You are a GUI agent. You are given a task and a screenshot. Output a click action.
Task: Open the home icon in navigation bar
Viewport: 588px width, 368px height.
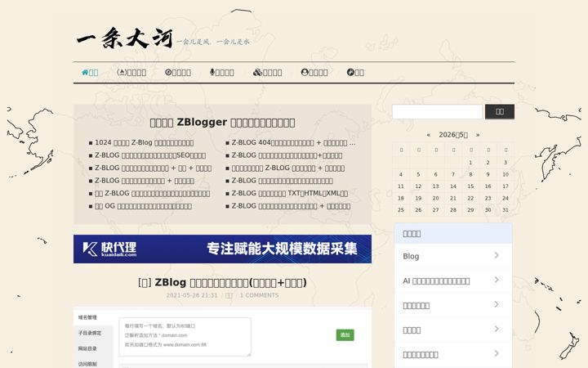90,73
